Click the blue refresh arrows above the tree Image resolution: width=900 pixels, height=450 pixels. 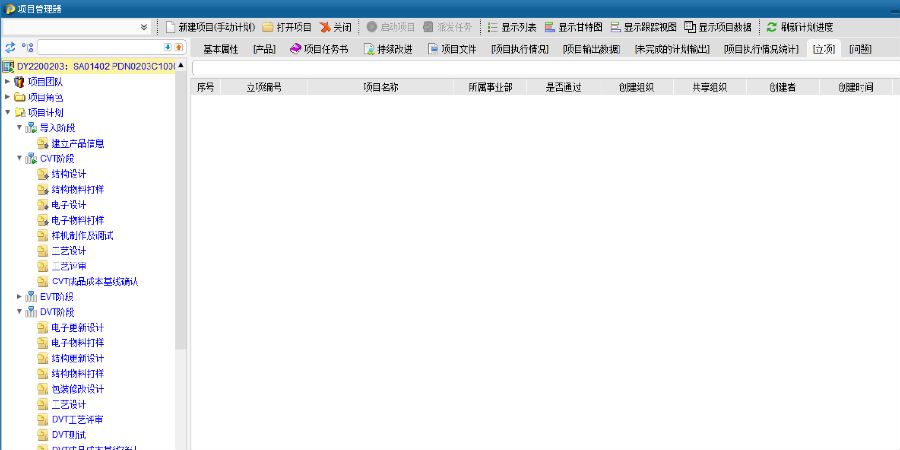pos(10,48)
